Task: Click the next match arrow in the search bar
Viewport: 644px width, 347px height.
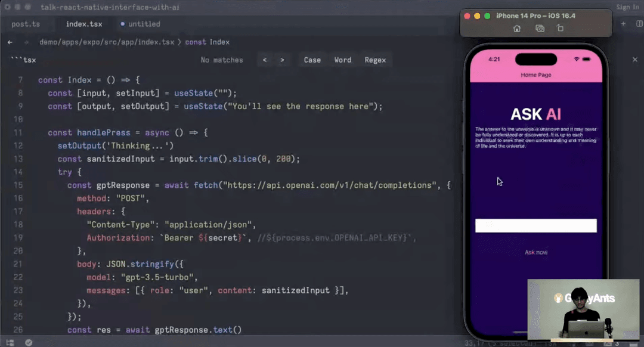Action: (281, 60)
